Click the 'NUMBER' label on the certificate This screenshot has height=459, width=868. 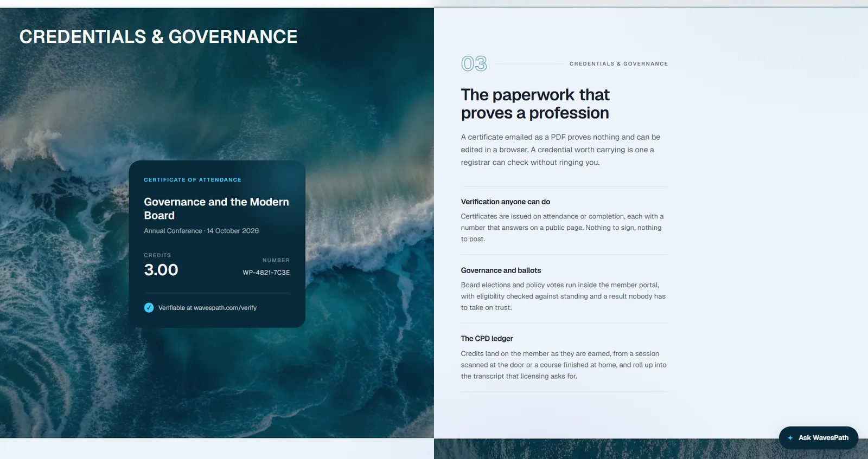[x=276, y=260]
